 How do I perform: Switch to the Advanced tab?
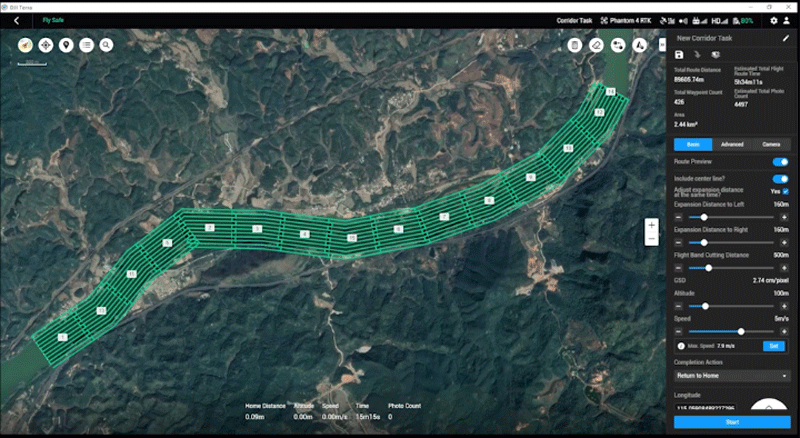(732, 144)
